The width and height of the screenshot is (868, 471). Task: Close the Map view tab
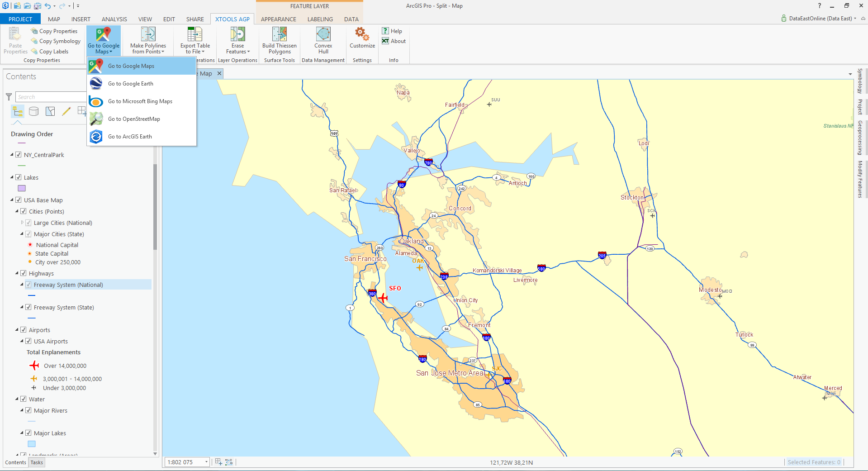(x=219, y=73)
